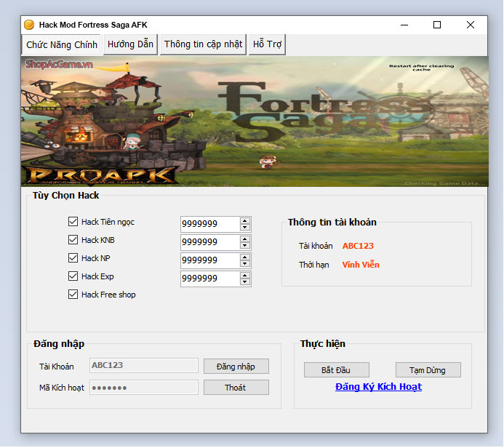Open Thông tin cập nhật tab
Viewport: 504px width, 448px height.
203,44
